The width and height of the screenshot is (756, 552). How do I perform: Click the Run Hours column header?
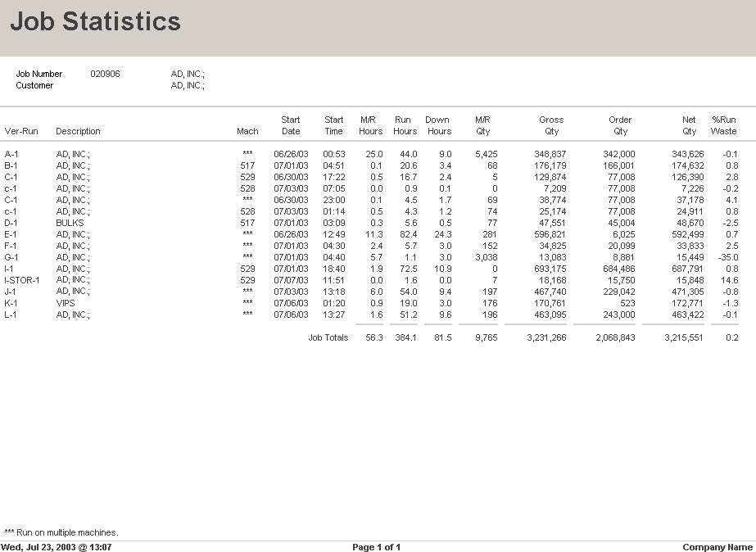[405, 125]
